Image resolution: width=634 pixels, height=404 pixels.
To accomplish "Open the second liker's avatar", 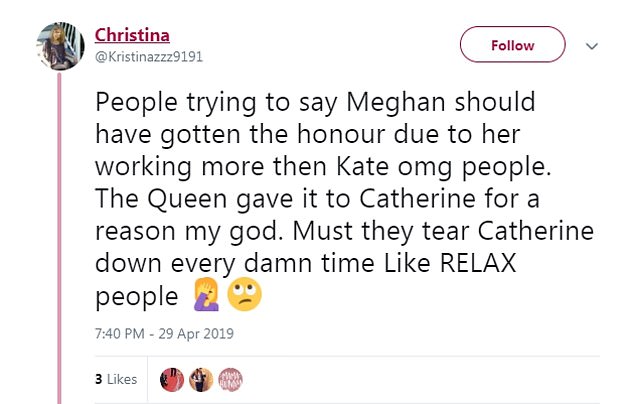I will tap(201, 379).
